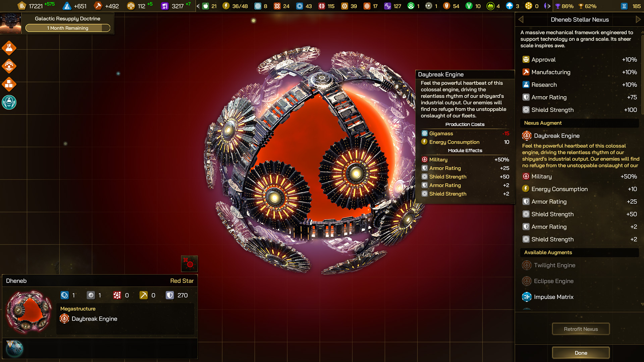The image size is (644, 362).
Task: Click the Energy Consumption +10 panel row
Action: pos(579,189)
